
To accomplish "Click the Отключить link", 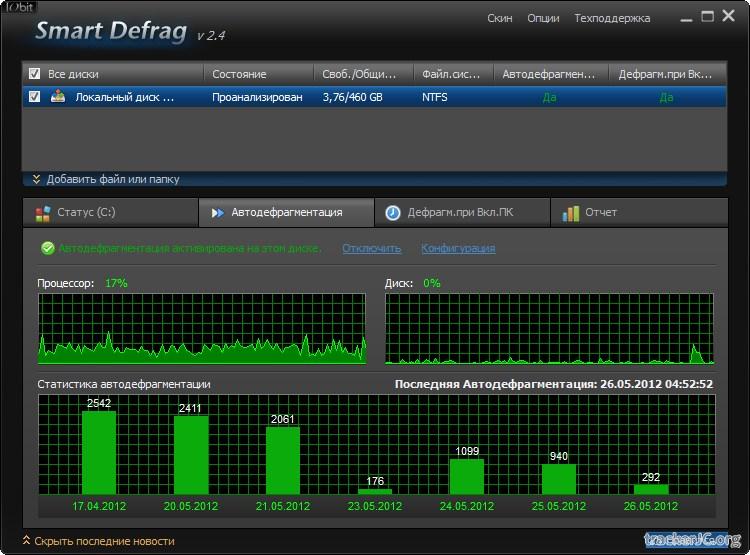I will 371,248.
